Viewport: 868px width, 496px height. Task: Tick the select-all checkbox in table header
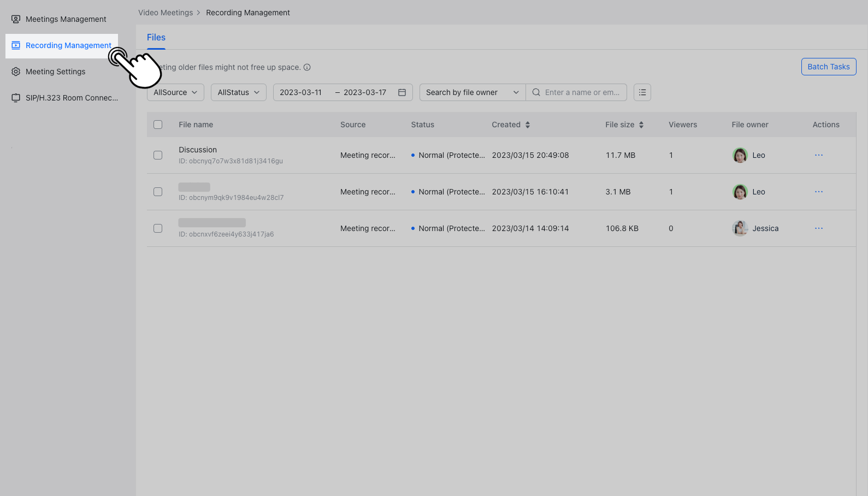(x=158, y=125)
